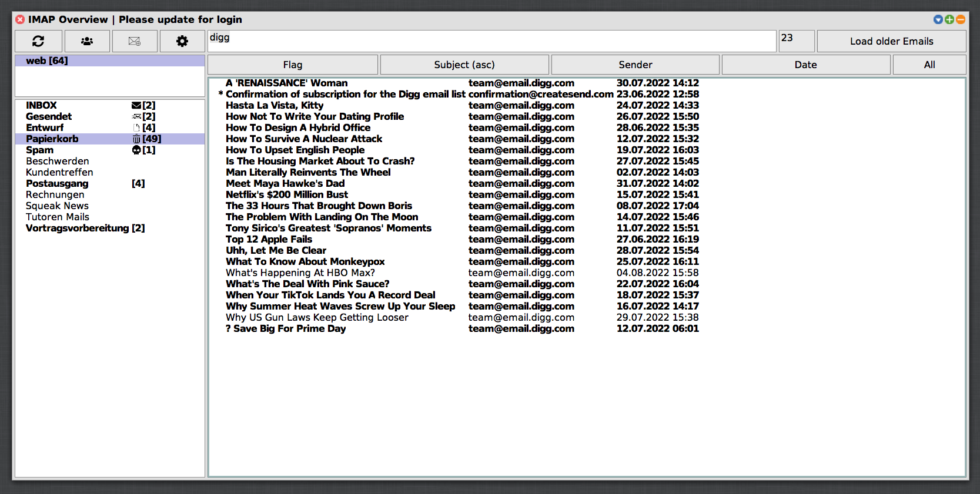
Task: Click the date 12.07.2022 06:01
Action: coord(658,328)
